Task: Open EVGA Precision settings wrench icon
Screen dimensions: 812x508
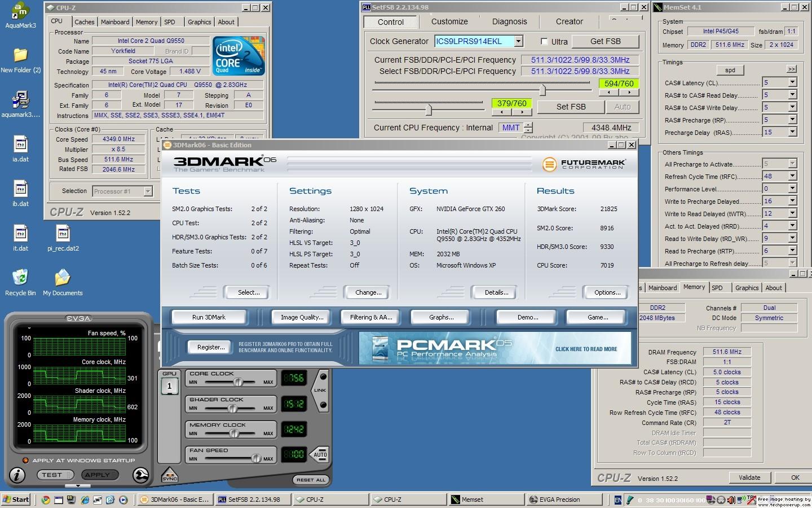Action: (140, 475)
